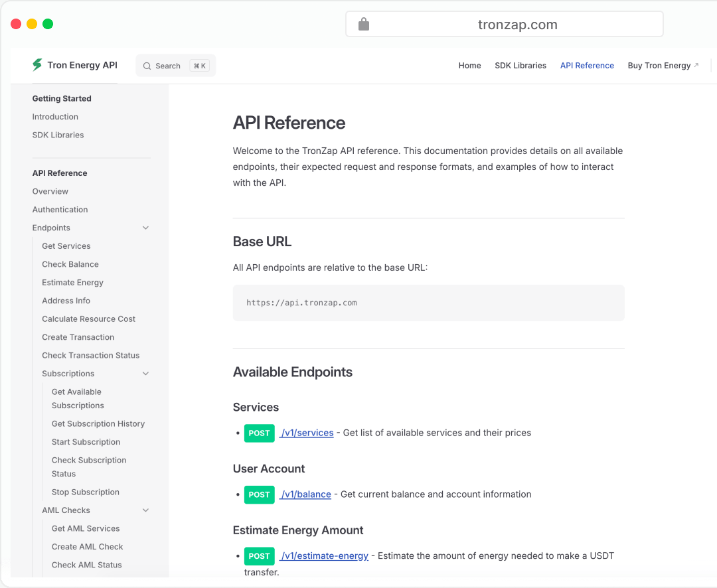Click the tronzap.com address bar

505,24
